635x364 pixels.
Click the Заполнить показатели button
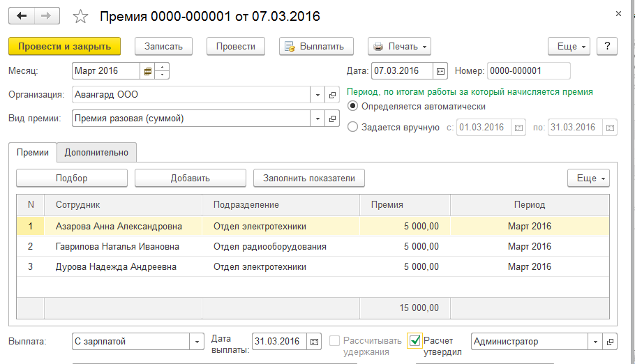pyautogui.click(x=308, y=179)
